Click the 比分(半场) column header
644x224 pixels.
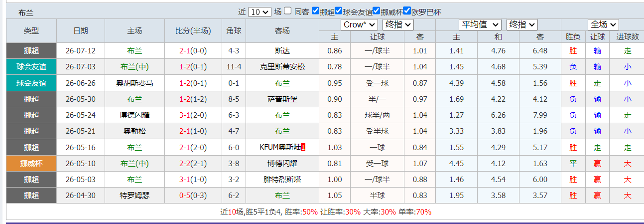(x=193, y=31)
